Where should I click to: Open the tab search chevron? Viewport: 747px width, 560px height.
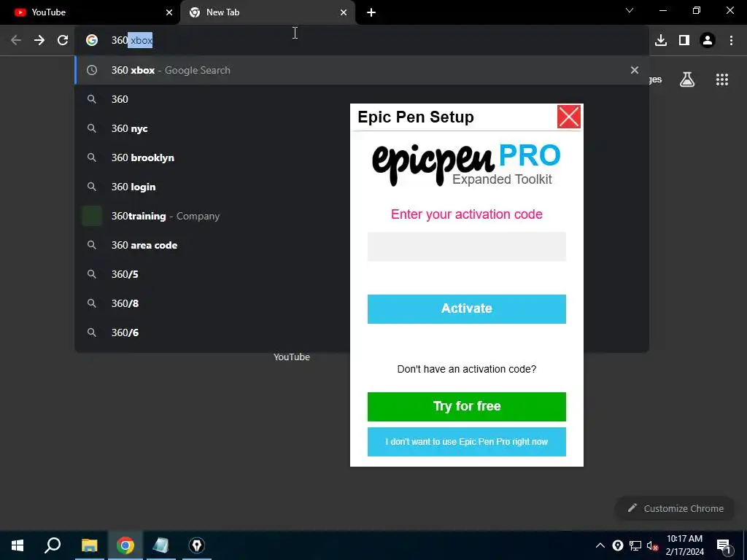[630, 10]
